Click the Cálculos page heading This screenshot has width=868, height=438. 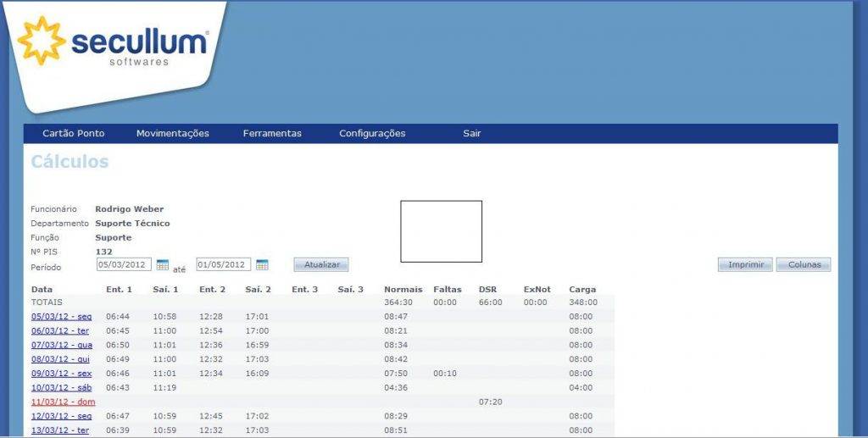click(x=70, y=162)
